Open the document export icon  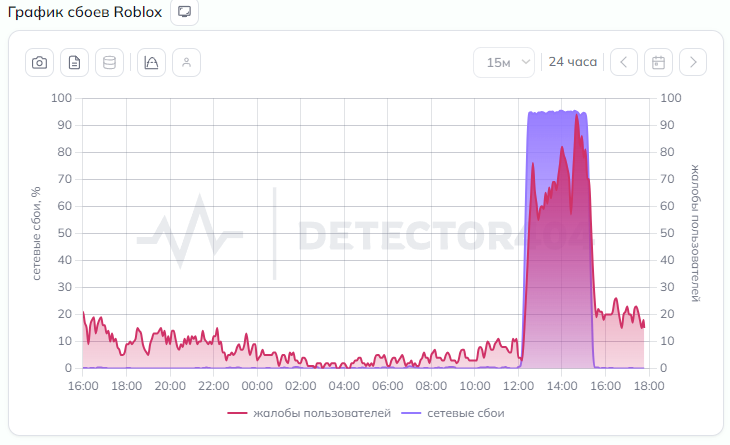click(74, 62)
